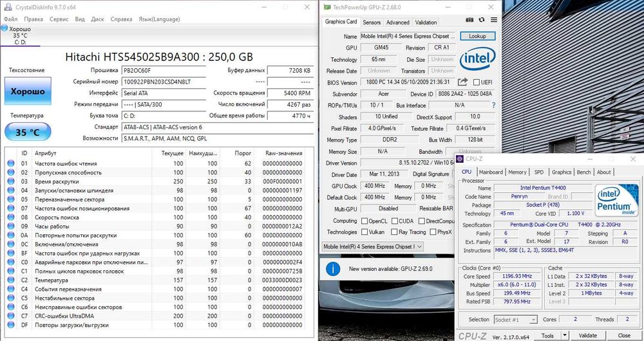Open the Диск menu

point(97,19)
